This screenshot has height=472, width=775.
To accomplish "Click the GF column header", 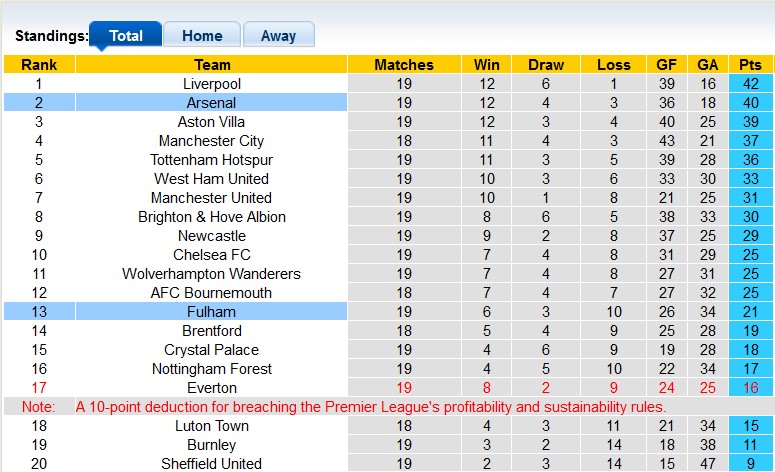I will (x=666, y=65).
